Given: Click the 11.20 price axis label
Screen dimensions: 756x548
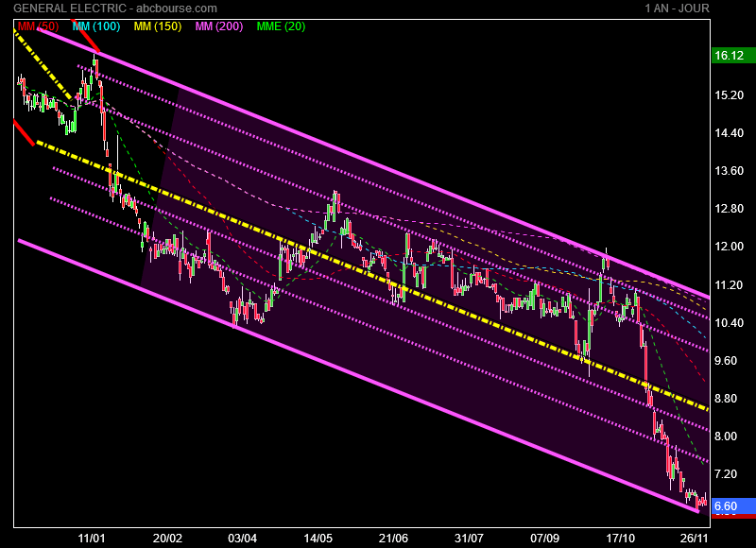Looking at the screenshot, I should click(x=729, y=284).
